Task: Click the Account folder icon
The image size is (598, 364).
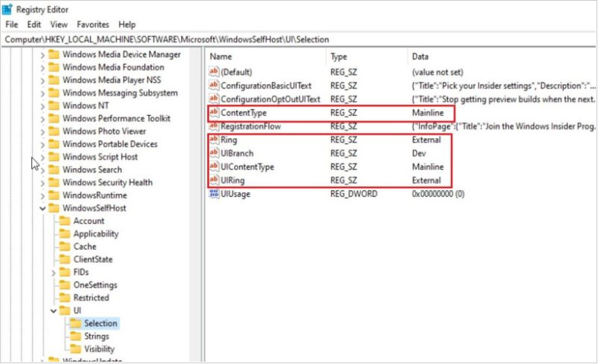Action: coord(65,221)
